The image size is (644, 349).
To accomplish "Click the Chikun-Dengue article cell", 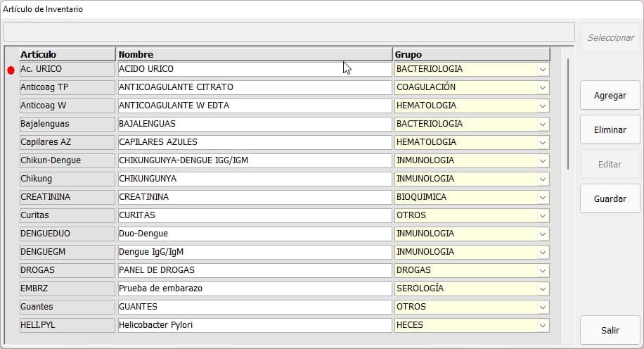I will pyautogui.click(x=67, y=160).
